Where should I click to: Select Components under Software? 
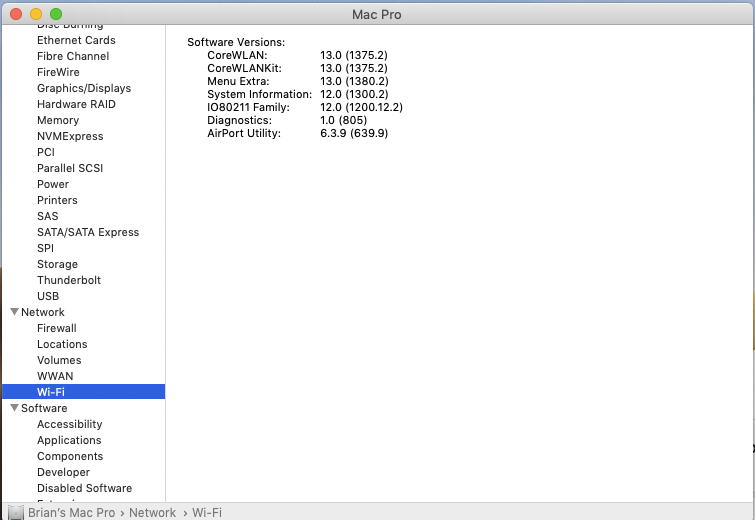70,456
